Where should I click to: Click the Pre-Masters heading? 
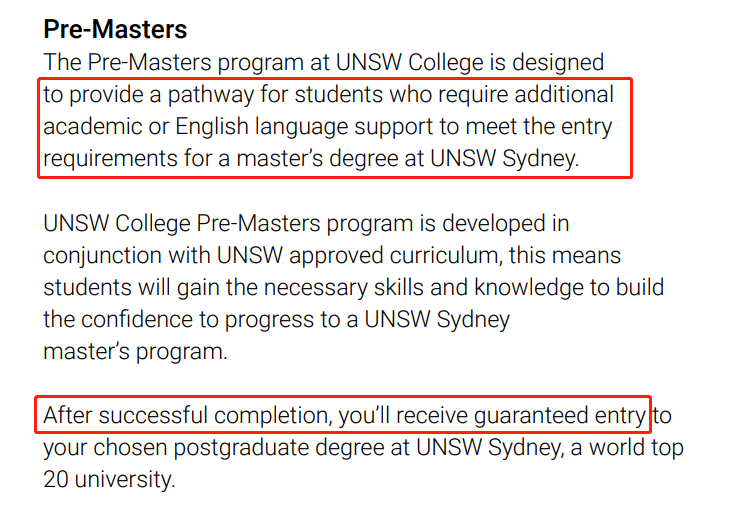pyautogui.click(x=115, y=29)
